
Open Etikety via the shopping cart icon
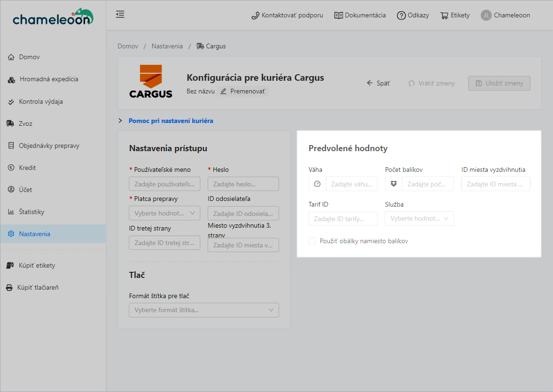[444, 15]
